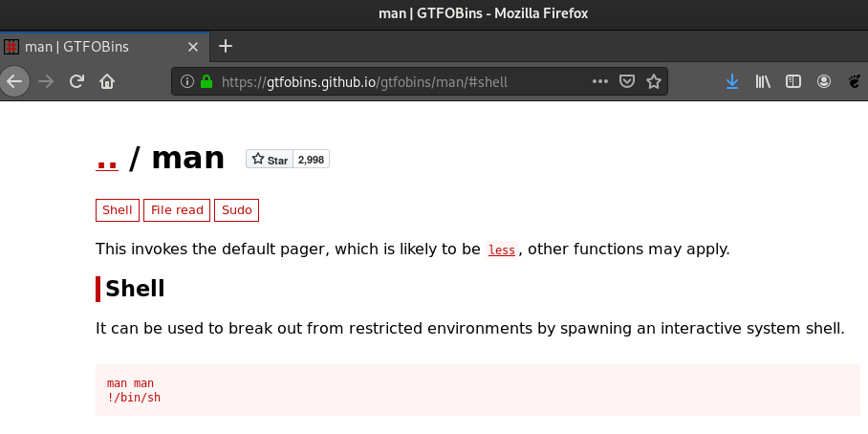Reload the current page
The height and width of the screenshot is (434, 868).
coord(76,82)
